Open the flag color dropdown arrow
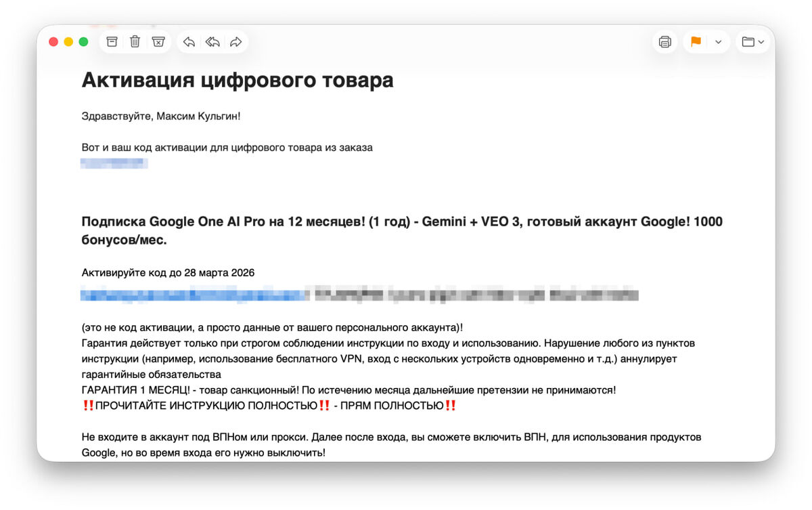812x510 pixels. point(718,42)
